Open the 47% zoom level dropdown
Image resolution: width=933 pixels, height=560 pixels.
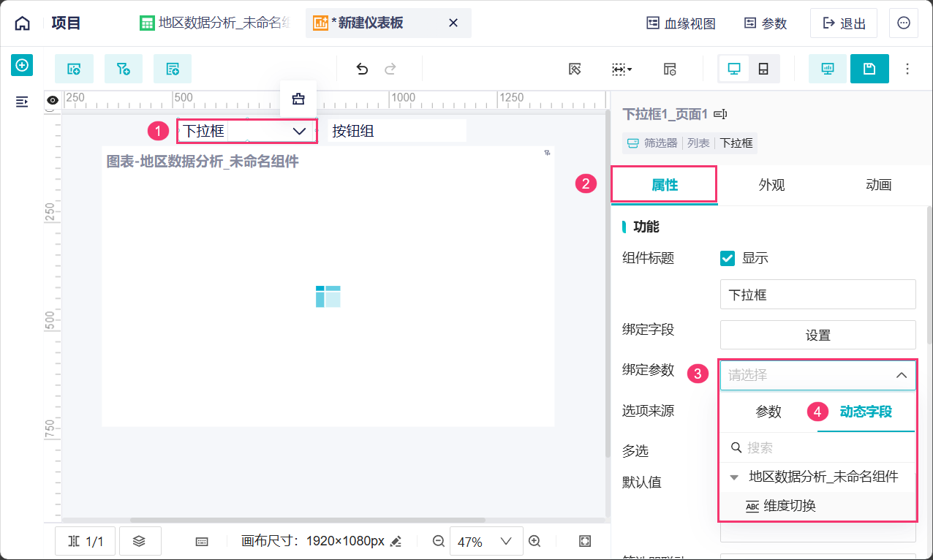pyautogui.click(x=486, y=542)
